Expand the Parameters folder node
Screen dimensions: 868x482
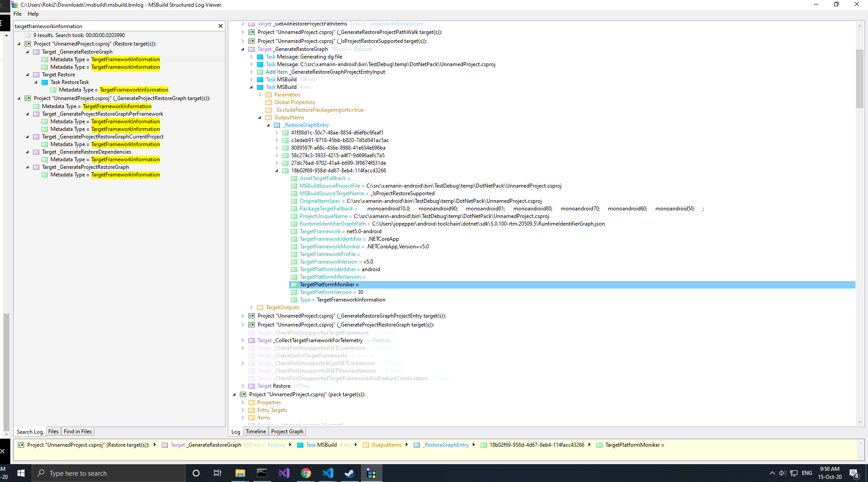pos(260,95)
